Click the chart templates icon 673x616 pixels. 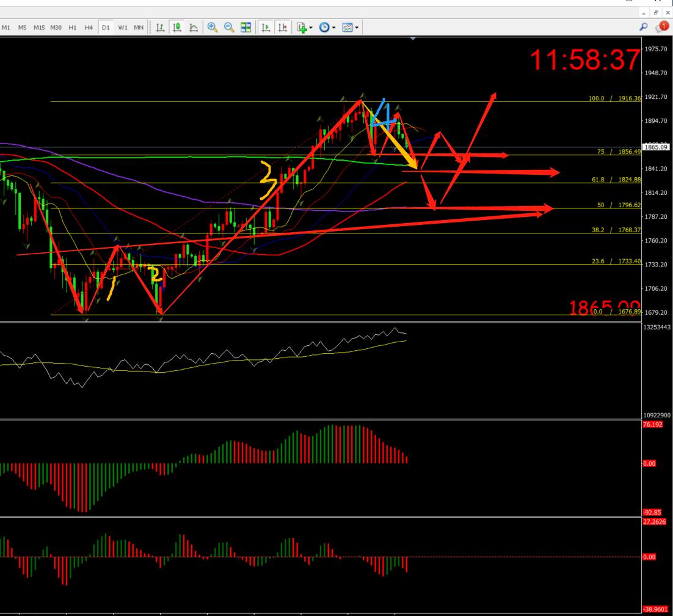click(x=347, y=28)
